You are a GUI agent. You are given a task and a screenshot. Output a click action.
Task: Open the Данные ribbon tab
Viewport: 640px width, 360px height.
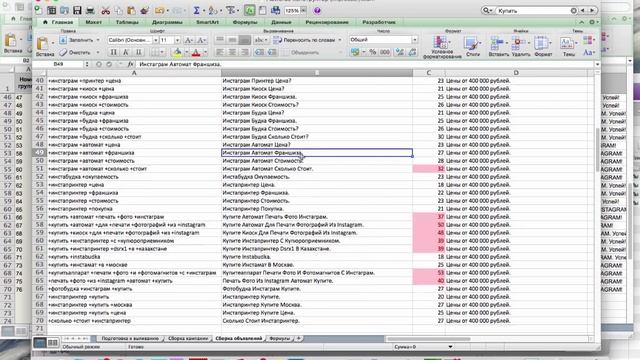point(281,22)
